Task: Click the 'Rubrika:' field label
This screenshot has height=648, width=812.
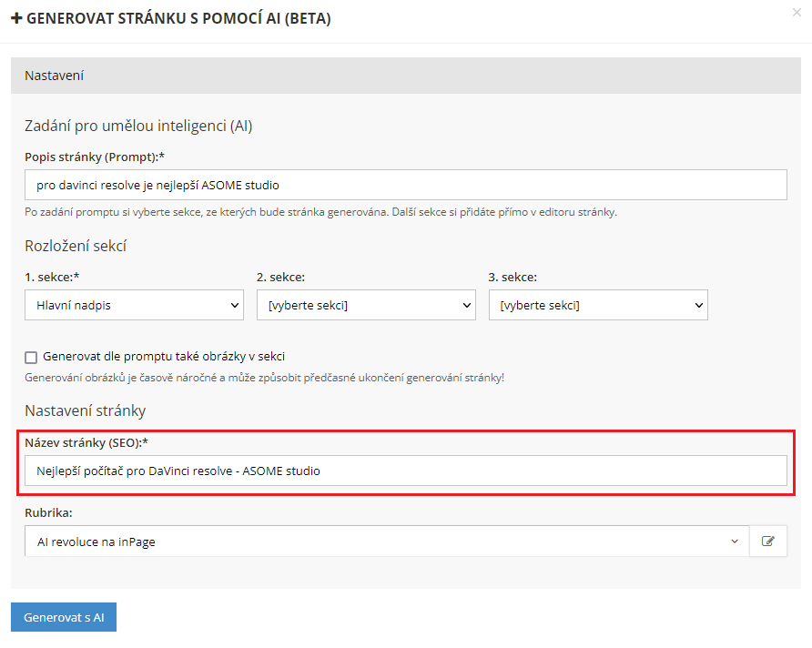Action: tap(48, 512)
